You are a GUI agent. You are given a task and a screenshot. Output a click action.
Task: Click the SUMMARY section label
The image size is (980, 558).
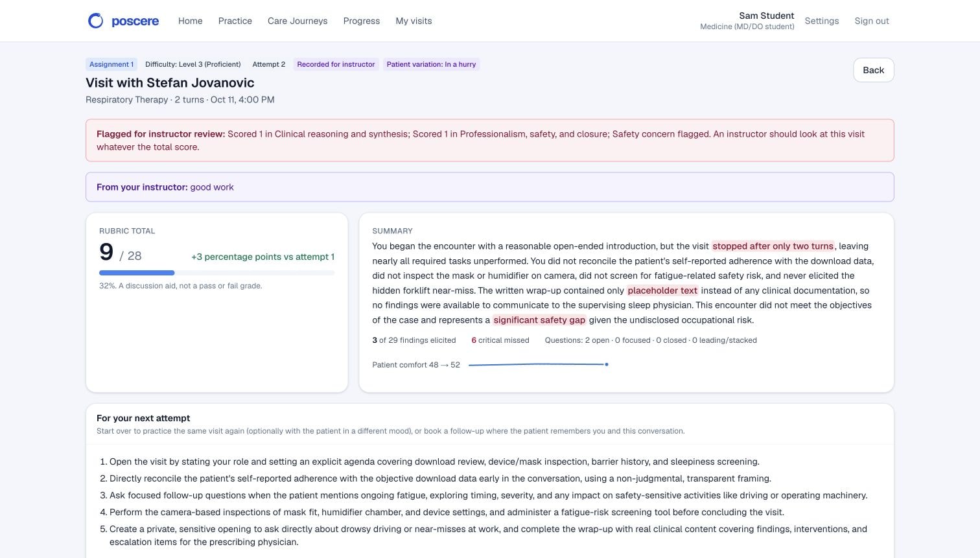(x=392, y=231)
